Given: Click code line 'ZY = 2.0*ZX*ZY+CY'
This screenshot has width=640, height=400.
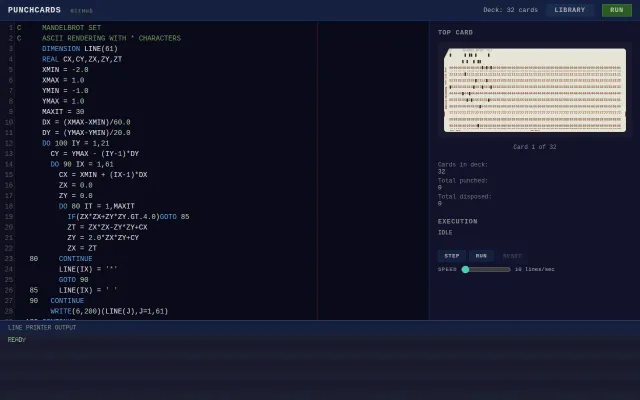Looking at the screenshot, I should tap(103, 238).
